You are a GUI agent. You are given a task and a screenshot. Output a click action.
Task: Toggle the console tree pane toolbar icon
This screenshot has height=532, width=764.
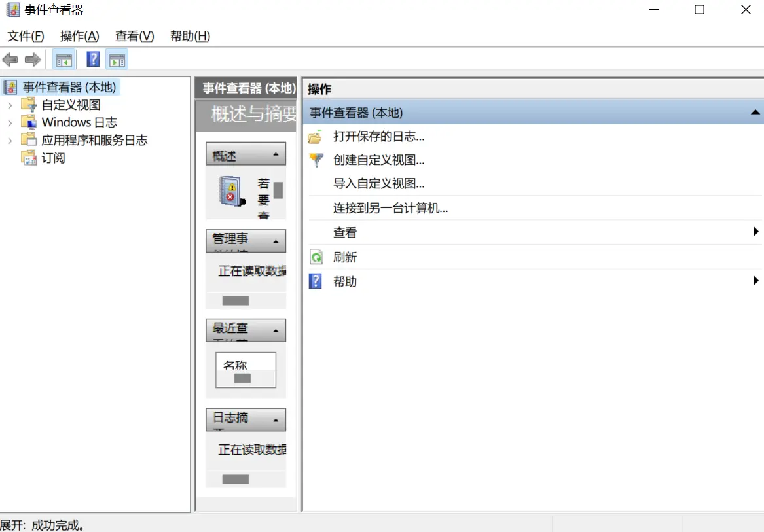tap(64, 60)
